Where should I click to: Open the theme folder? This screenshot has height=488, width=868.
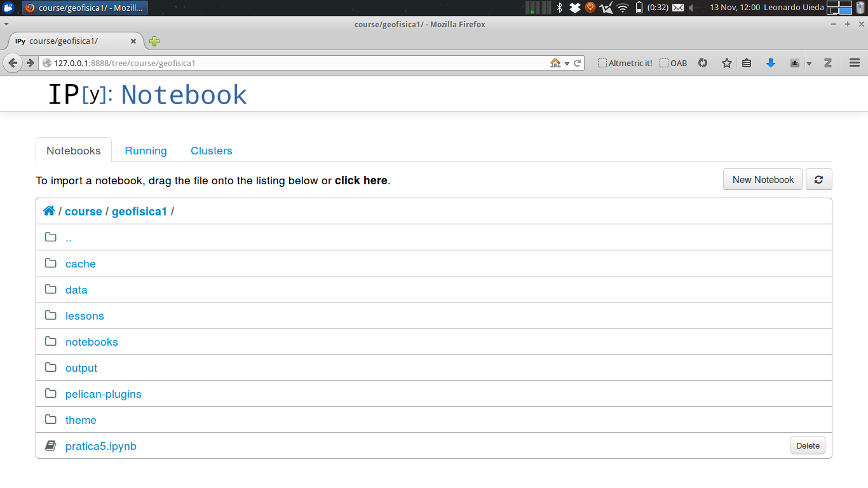point(81,420)
